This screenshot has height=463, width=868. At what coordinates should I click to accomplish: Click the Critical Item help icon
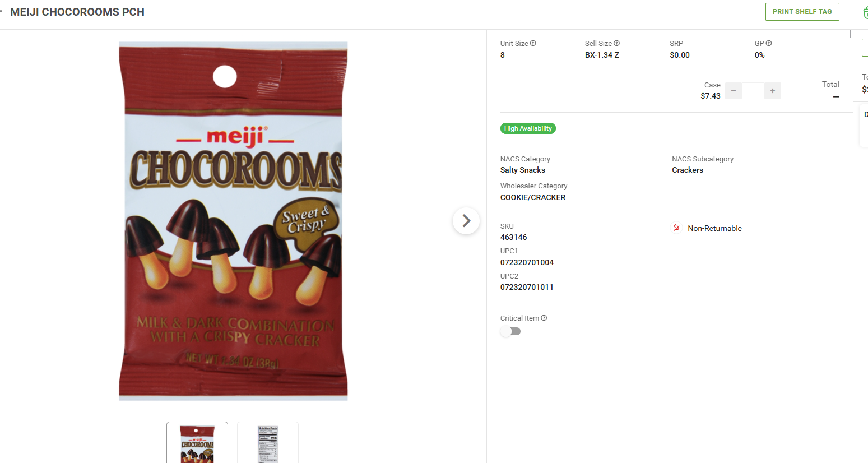544,318
